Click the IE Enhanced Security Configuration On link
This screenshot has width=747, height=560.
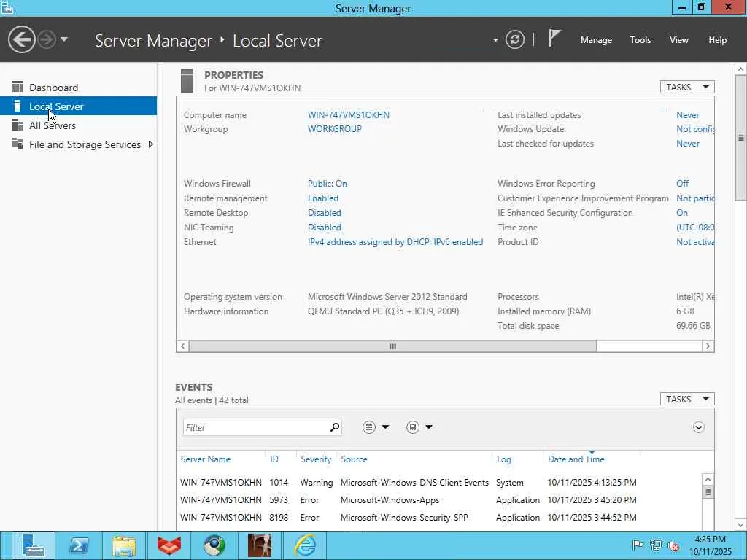(682, 212)
